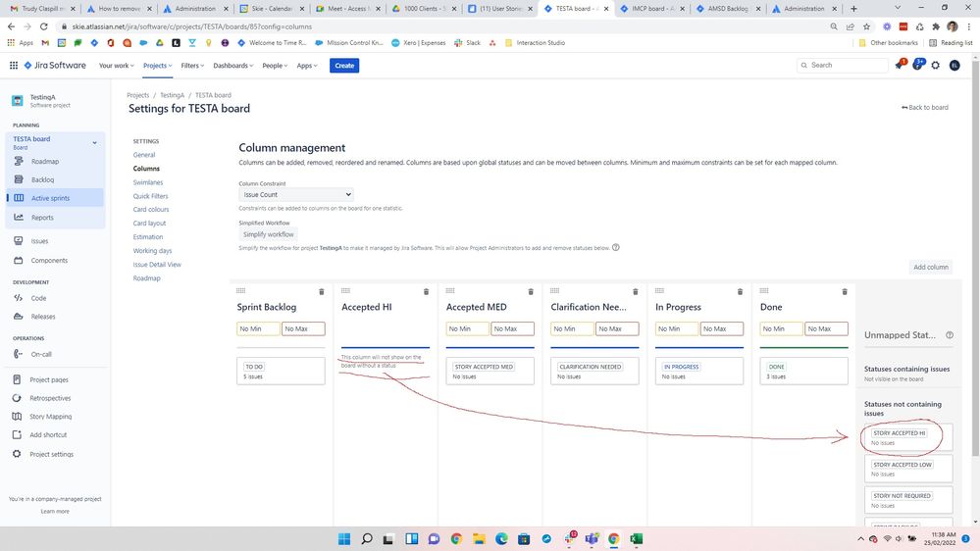Image resolution: width=980 pixels, height=551 pixels.
Task: Open the Windows Start menu
Action: point(344,539)
